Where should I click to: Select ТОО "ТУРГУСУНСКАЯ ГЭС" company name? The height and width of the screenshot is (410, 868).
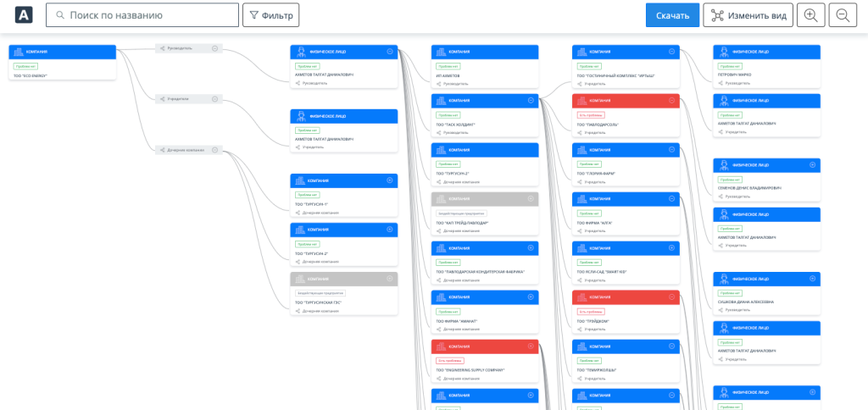(x=317, y=302)
